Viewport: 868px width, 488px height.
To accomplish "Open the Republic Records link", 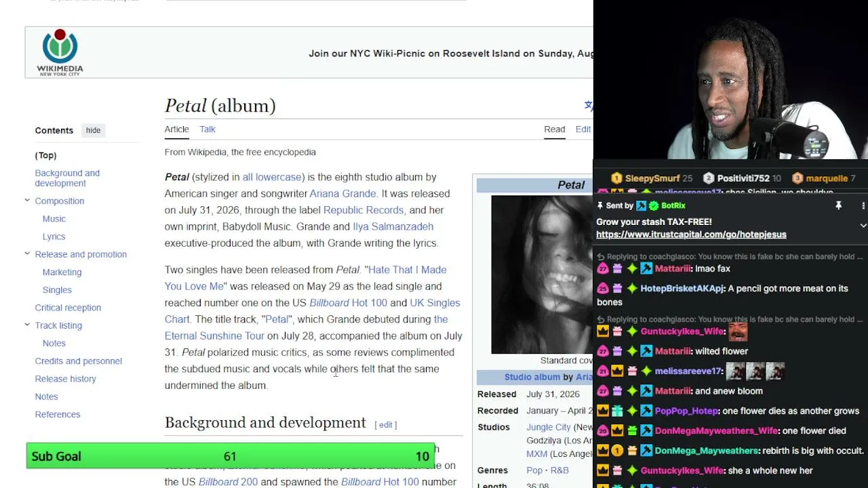I will tap(363, 210).
